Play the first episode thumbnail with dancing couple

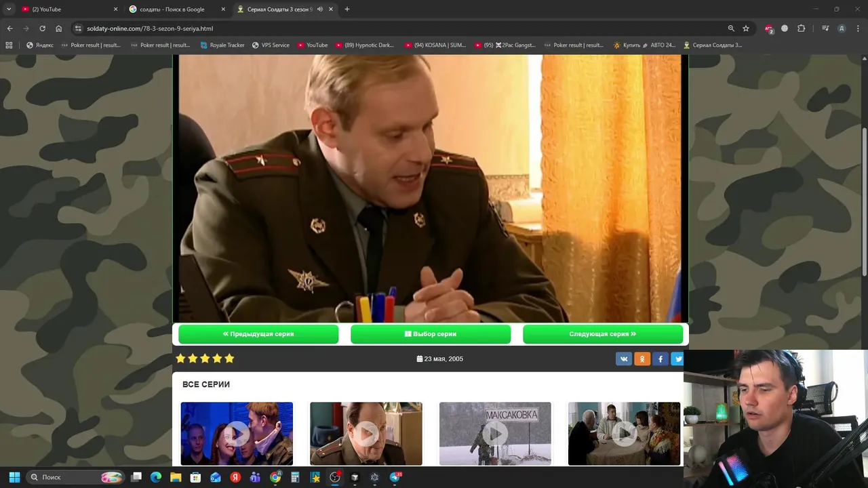pos(237,434)
